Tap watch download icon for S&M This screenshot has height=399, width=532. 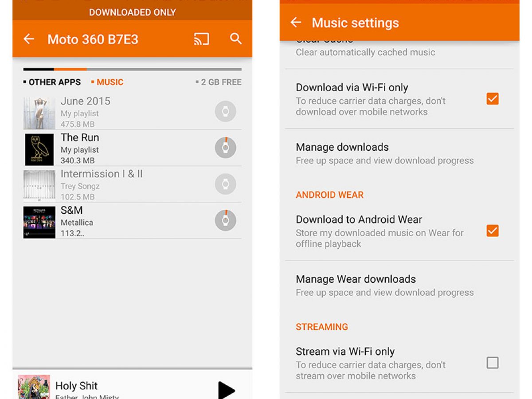click(x=225, y=220)
